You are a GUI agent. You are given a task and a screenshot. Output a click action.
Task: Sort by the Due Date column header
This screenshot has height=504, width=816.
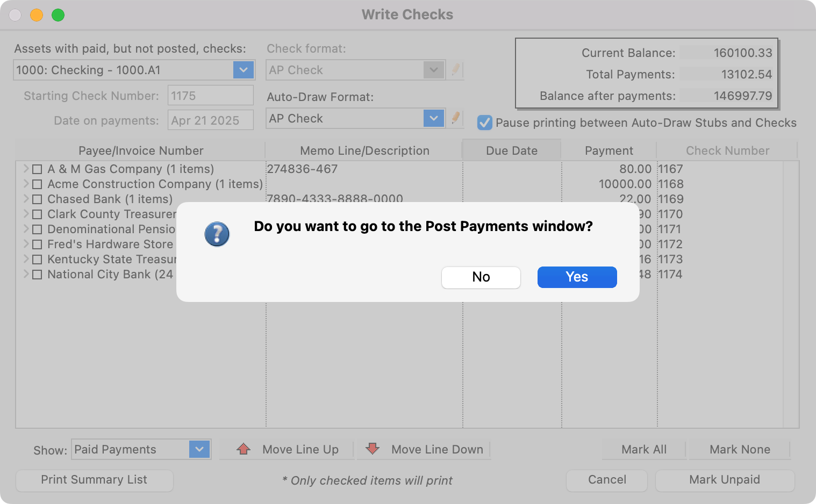(x=511, y=150)
